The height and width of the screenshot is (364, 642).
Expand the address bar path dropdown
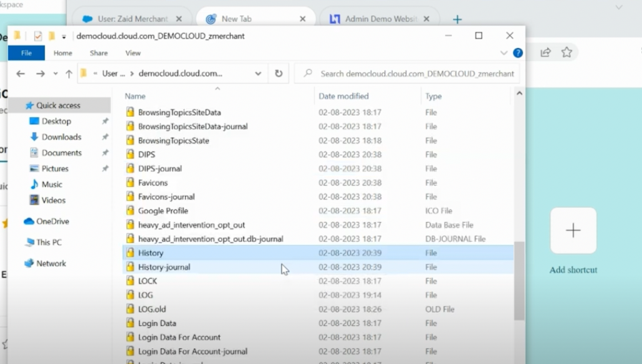258,74
